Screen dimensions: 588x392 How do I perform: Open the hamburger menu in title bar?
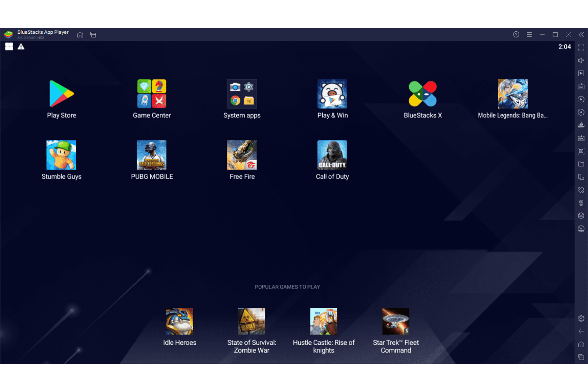click(529, 35)
